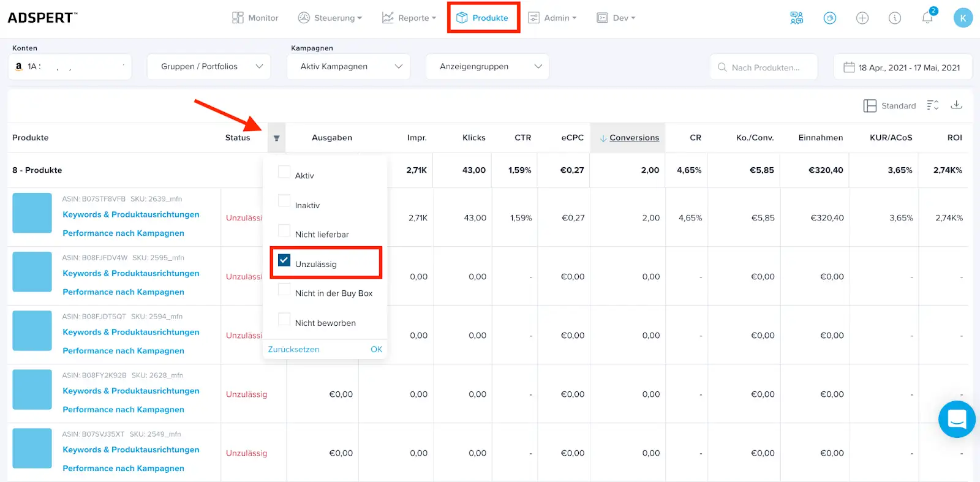Open the Steuerung menu
This screenshot has height=482, width=980.
click(x=330, y=18)
